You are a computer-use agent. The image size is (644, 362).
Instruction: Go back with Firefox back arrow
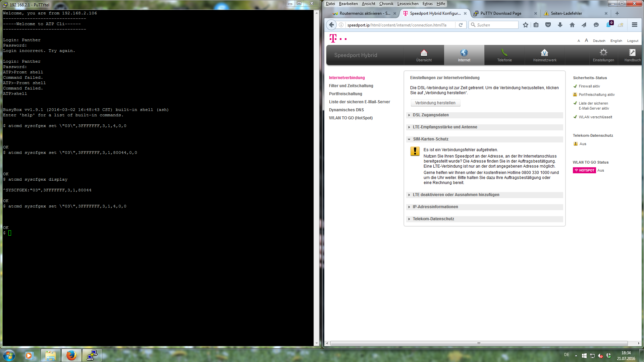[x=331, y=25]
